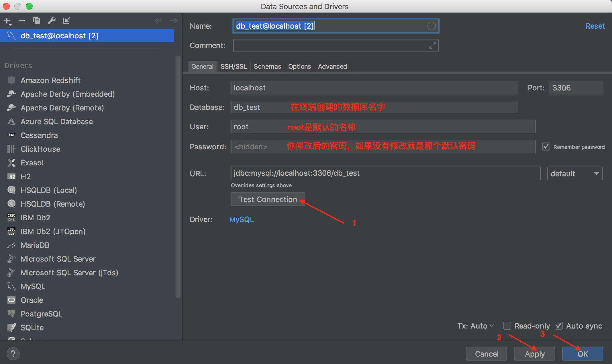The width and height of the screenshot is (612, 364).
Task: Open the Schemas tab
Action: pos(267,66)
